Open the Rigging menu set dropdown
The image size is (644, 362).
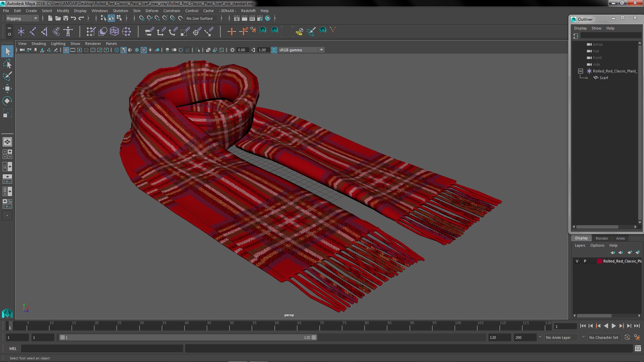click(x=22, y=18)
